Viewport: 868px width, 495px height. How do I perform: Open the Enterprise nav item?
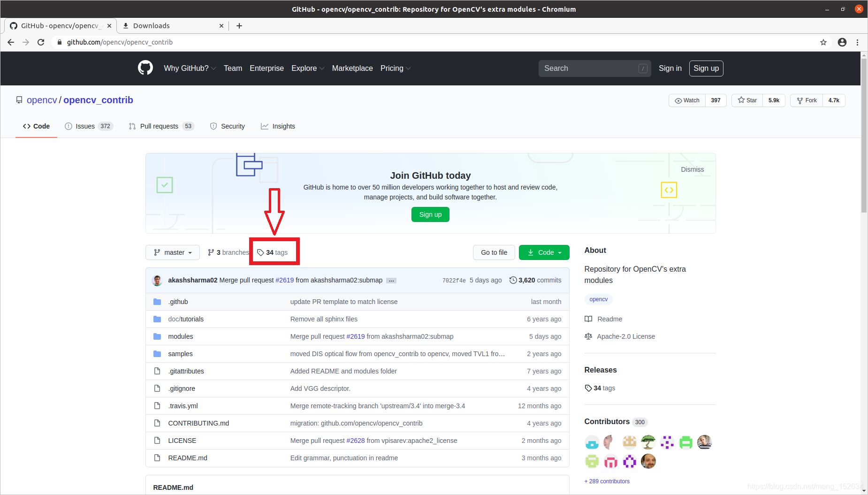pos(266,69)
